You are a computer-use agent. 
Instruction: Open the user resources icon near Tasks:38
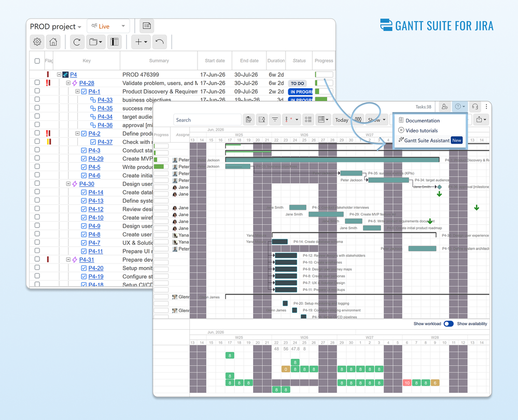[445, 106]
